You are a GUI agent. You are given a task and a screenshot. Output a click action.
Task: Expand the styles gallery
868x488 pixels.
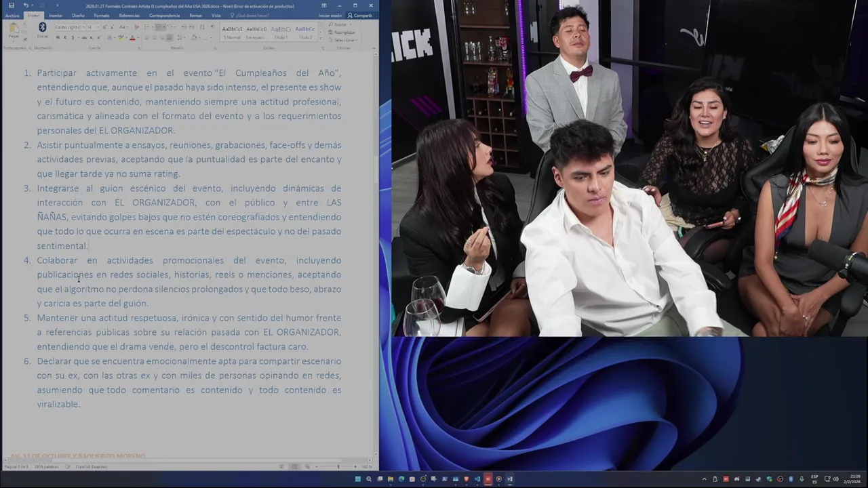pos(321,39)
